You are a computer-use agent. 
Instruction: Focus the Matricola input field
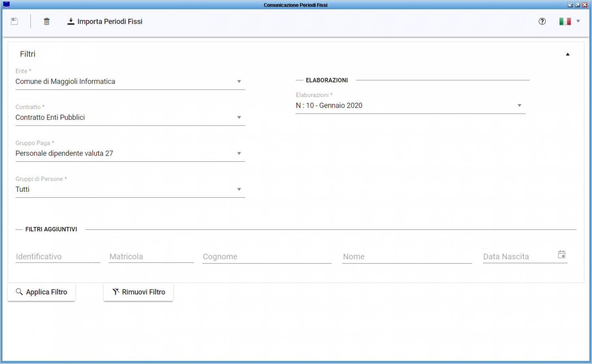tap(151, 256)
